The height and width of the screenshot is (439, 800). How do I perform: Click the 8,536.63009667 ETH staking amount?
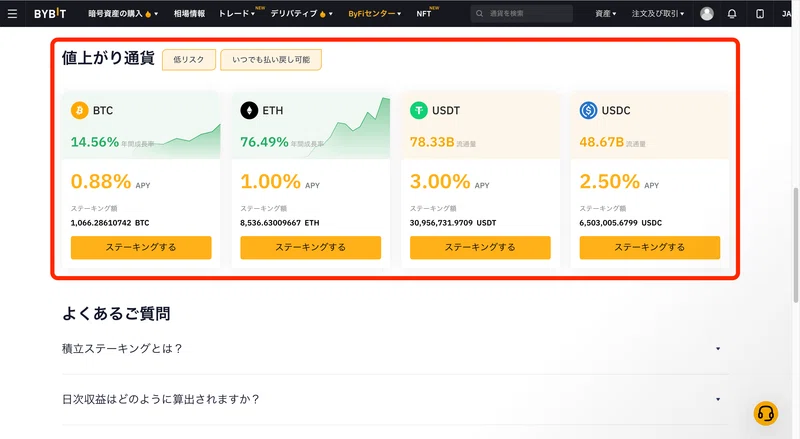pos(280,223)
